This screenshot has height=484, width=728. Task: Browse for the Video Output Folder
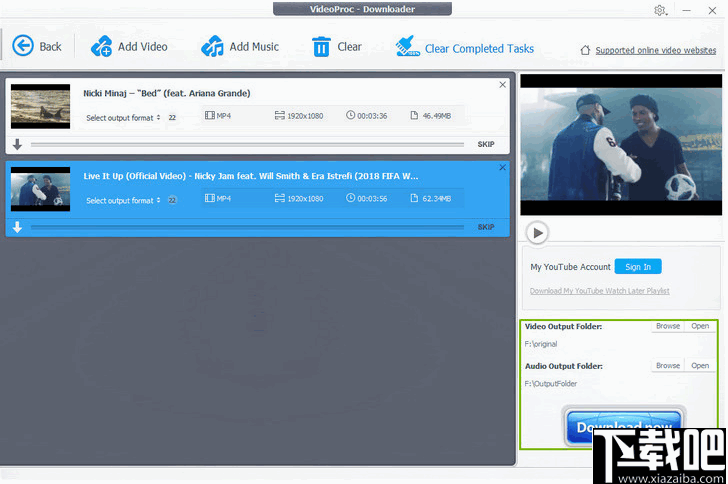pyautogui.click(x=668, y=326)
